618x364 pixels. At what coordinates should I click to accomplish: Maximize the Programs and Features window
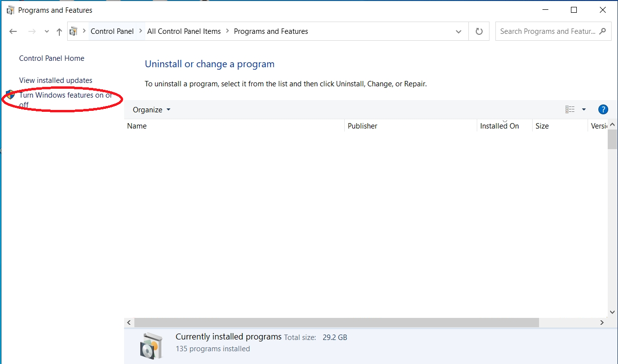coord(574,10)
